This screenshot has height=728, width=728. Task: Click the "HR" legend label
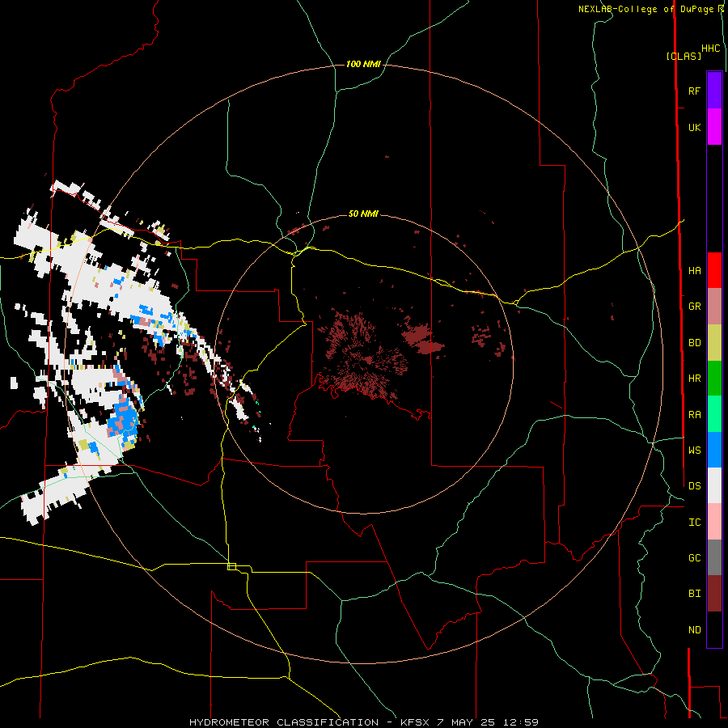(694, 379)
